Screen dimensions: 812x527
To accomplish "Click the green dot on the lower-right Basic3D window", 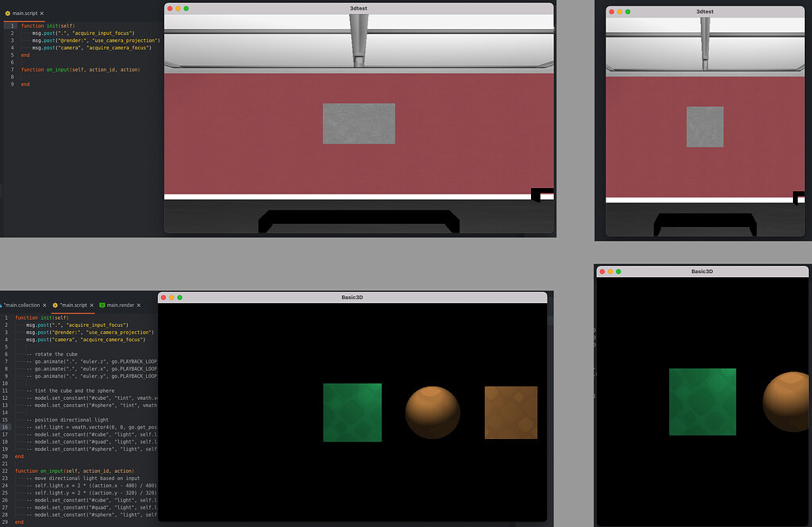I will (x=620, y=271).
